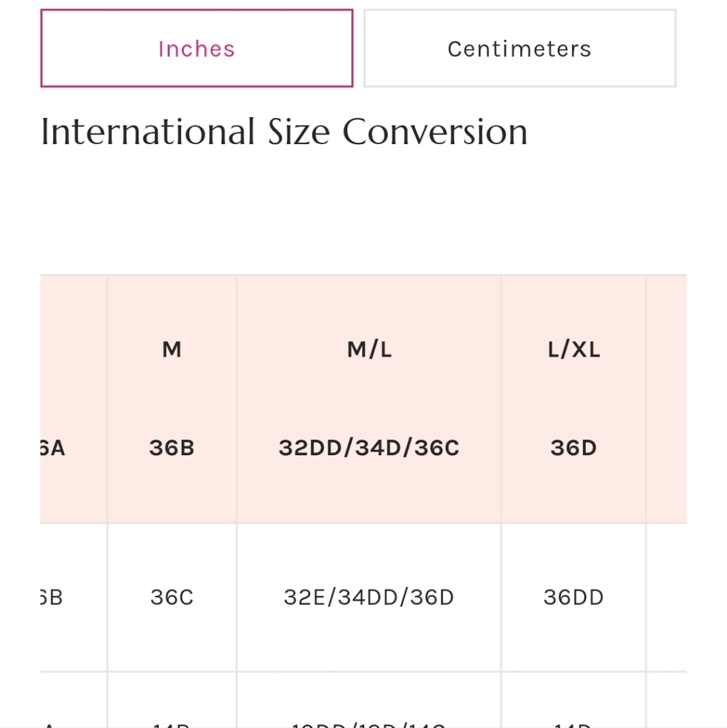Select the M/L size column header
The height and width of the screenshot is (728, 727).
[369, 349]
